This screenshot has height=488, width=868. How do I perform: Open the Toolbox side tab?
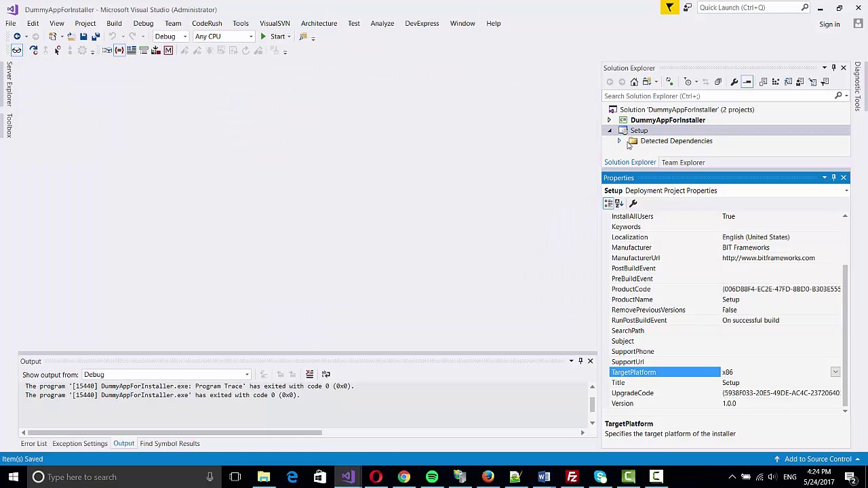pos(9,125)
